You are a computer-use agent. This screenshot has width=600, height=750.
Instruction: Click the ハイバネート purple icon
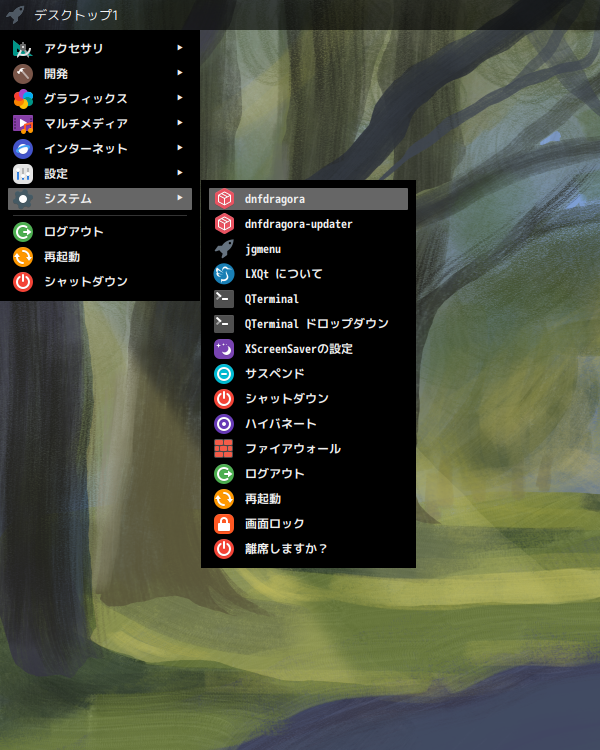pos(224,424)
